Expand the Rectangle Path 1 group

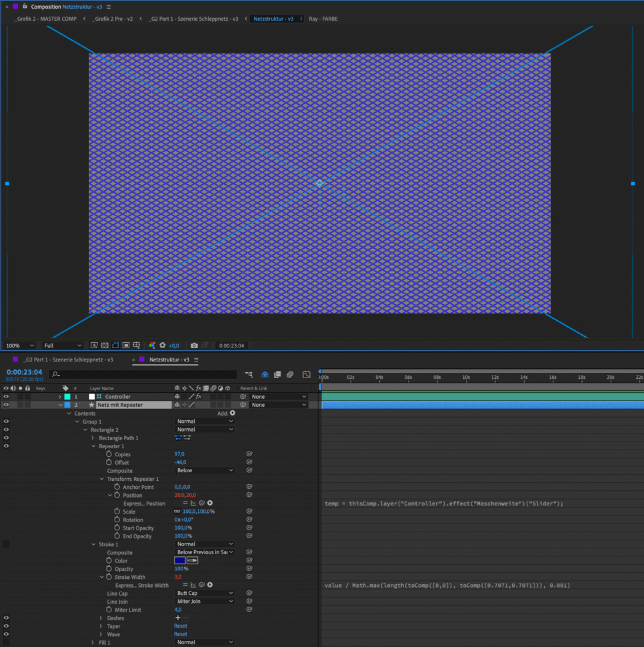(93, 438)
